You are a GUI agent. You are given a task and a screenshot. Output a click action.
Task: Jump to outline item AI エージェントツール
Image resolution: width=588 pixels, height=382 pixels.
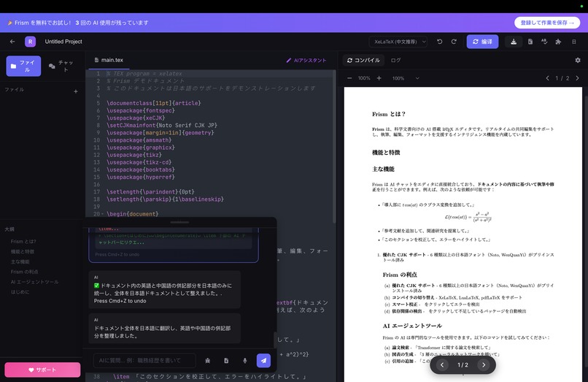34,282
